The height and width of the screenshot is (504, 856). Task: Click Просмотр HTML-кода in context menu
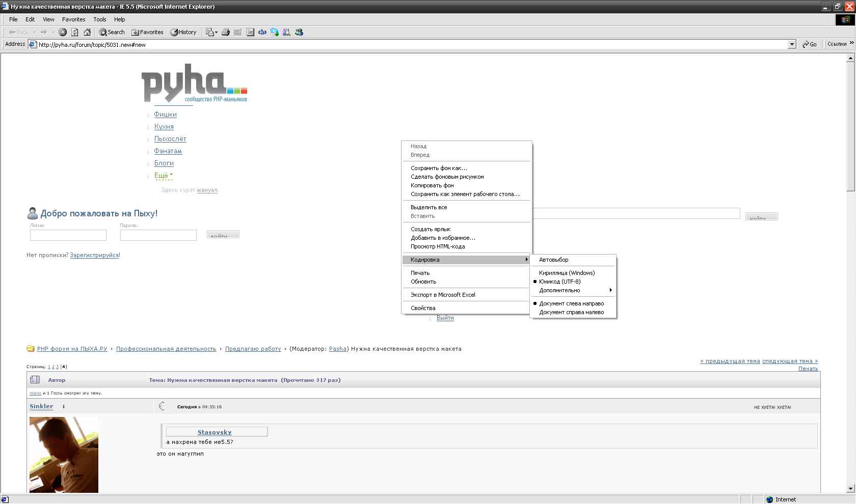pyautogui.click(x=437, y=246)
